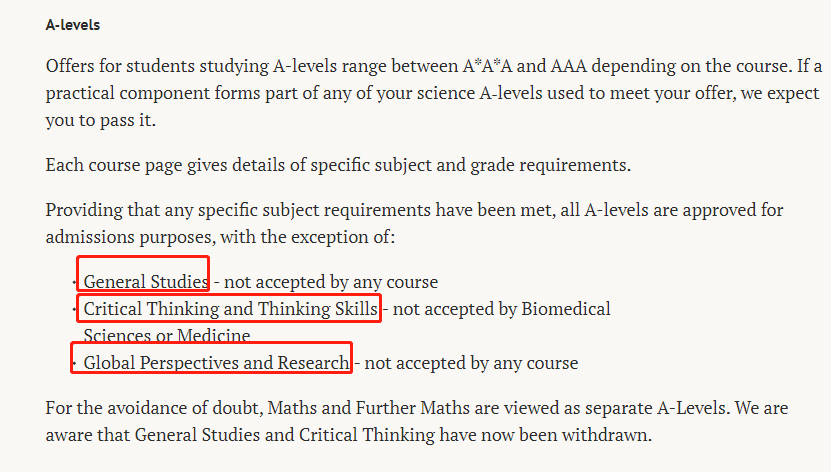This screenshot has height=472, width=831.
Task: Click "admissions purposes, with the exception of:" line
Action: click(220, 237)
